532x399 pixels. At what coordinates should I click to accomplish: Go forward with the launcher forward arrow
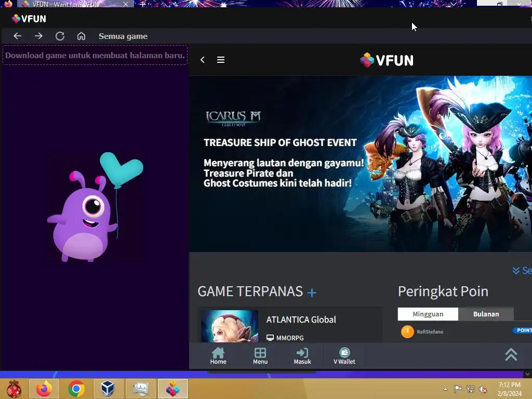[38, 36]
